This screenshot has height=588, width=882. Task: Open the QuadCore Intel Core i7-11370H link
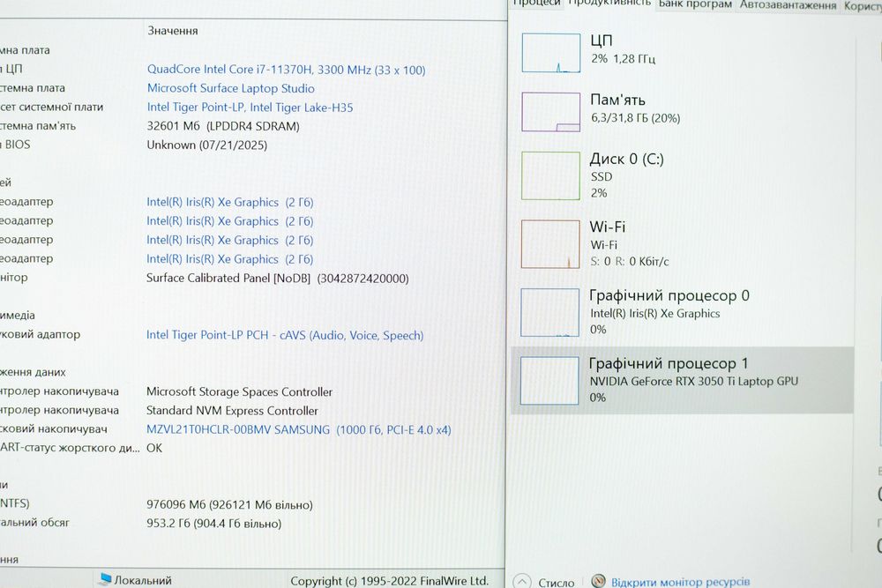pyautogui.click(x=287, y=70)
